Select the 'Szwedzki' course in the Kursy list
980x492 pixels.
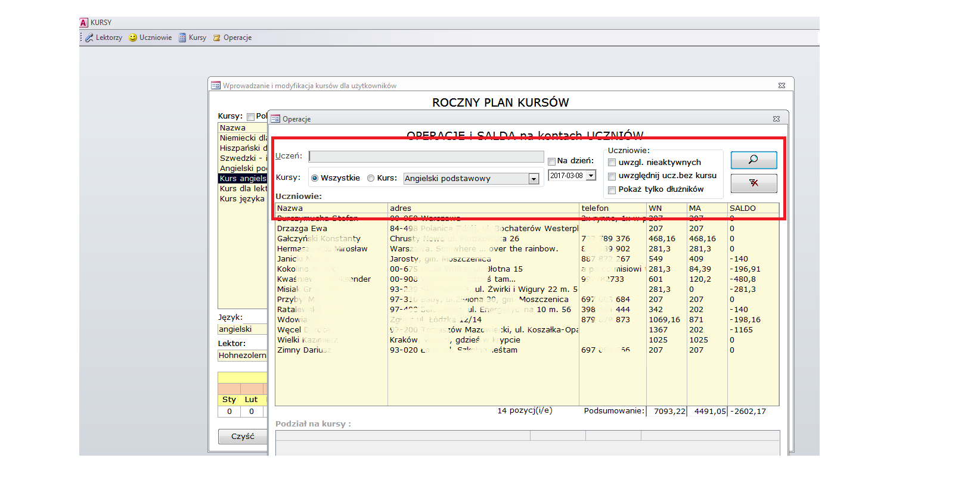(243, 158)
